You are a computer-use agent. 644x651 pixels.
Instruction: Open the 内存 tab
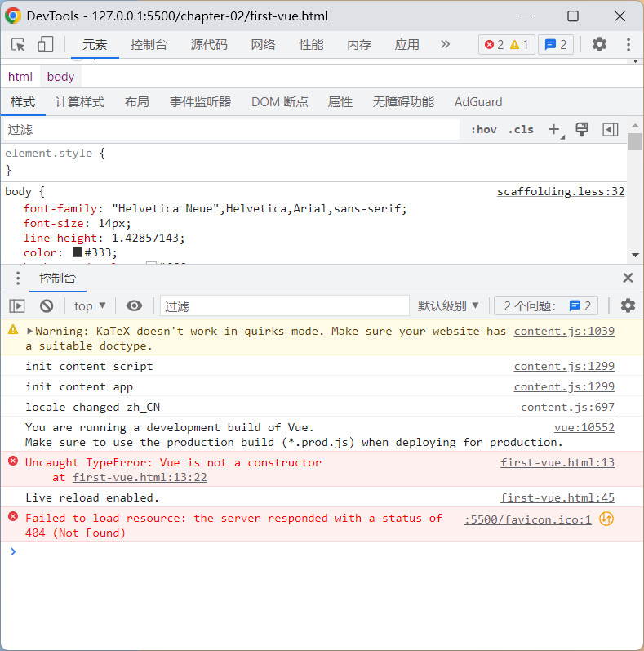[x=359, y=44]
